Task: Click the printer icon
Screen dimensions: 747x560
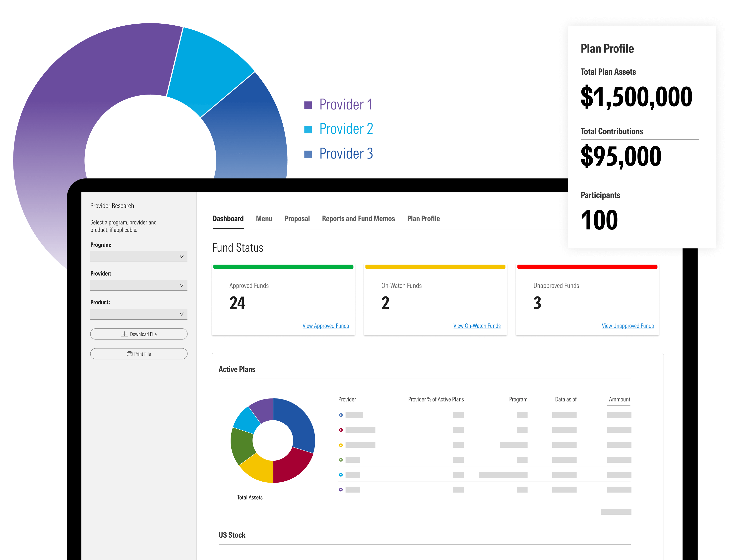Action: point(129,354)
